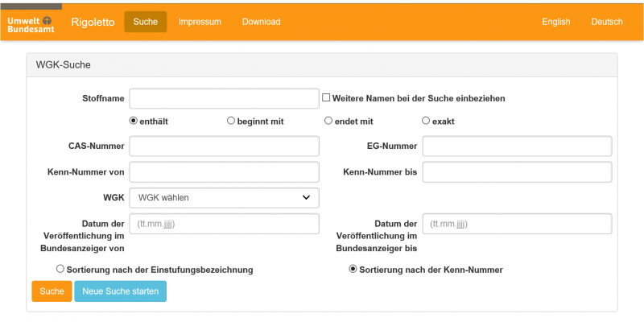Click the orange Suche button
This screenshot has width=644, height=322.
(x=52, y=291)
